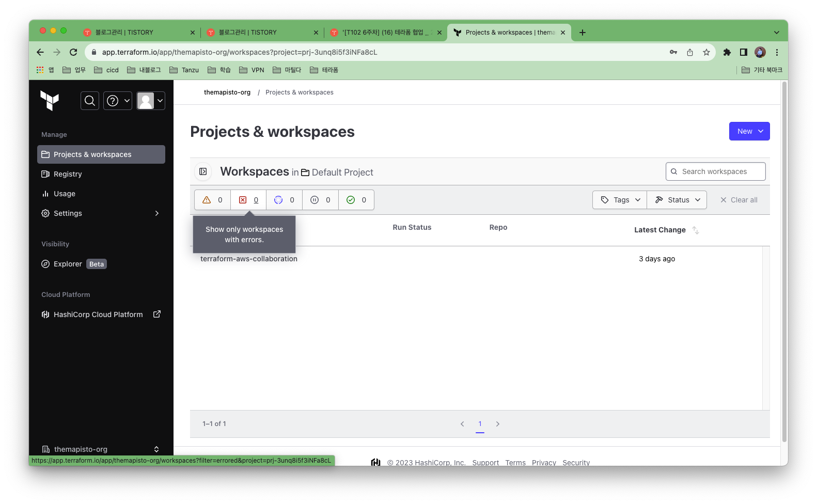This screenshot has height=504, width=817.
Task: Open the Privacy footer link
Action: 544,463
